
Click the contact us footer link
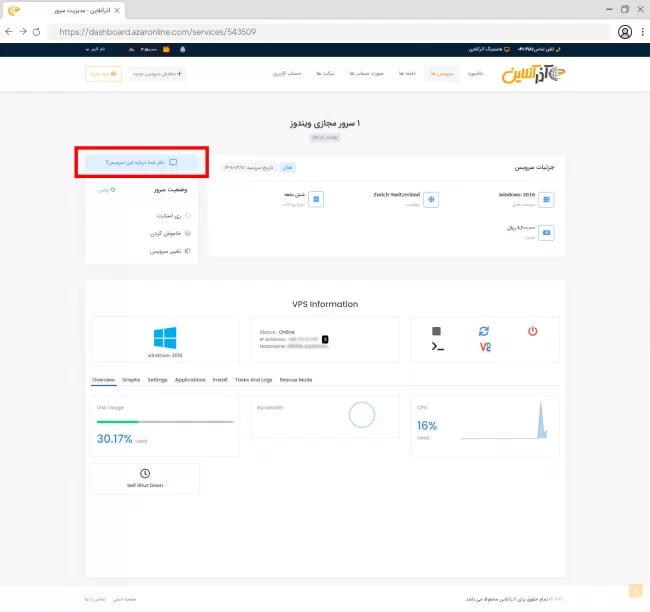(x=95, y=599)
